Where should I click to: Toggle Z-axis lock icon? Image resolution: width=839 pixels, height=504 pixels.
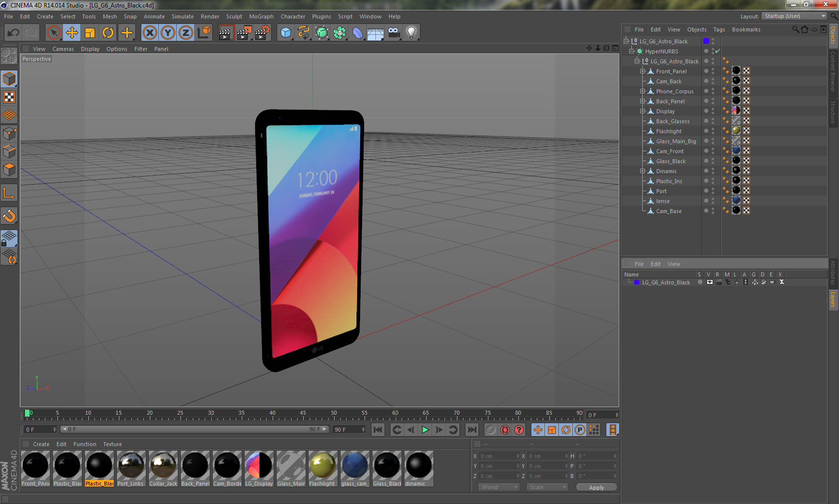[x=186, y=33]
